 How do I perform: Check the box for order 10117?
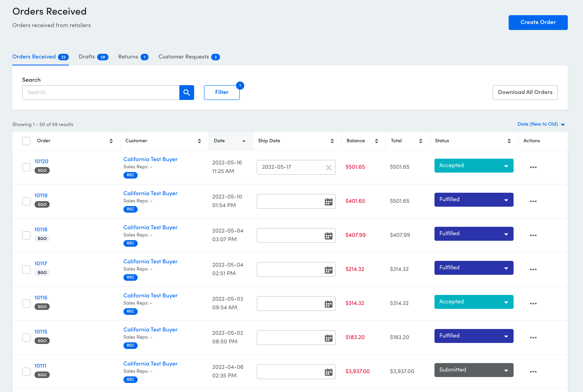pos(26,269)
